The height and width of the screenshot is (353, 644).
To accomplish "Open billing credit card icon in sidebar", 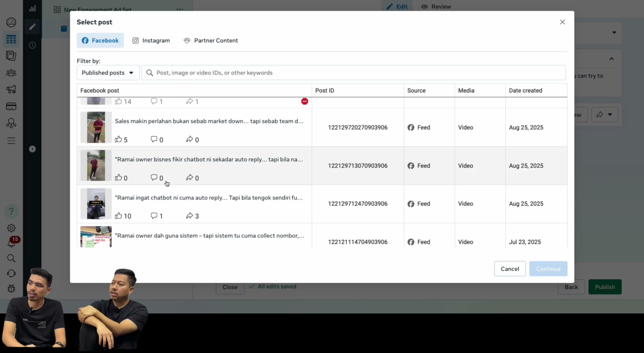I will click(11, 106).
